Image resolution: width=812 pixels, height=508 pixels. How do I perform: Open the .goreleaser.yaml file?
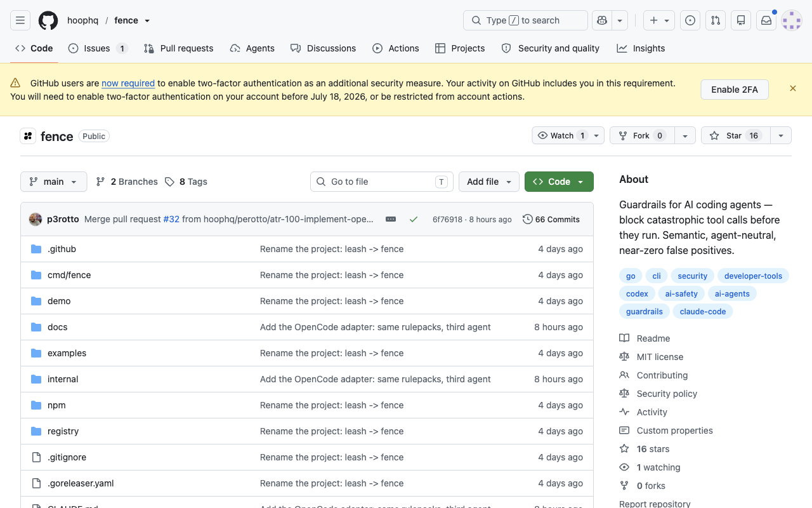tap(81, 483)
